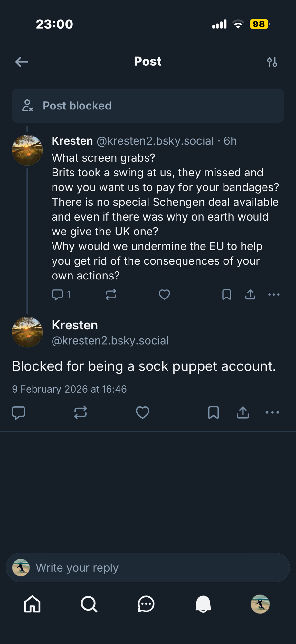Open the Home tab
The image size is (296, 644).
[x=33, y=604]
